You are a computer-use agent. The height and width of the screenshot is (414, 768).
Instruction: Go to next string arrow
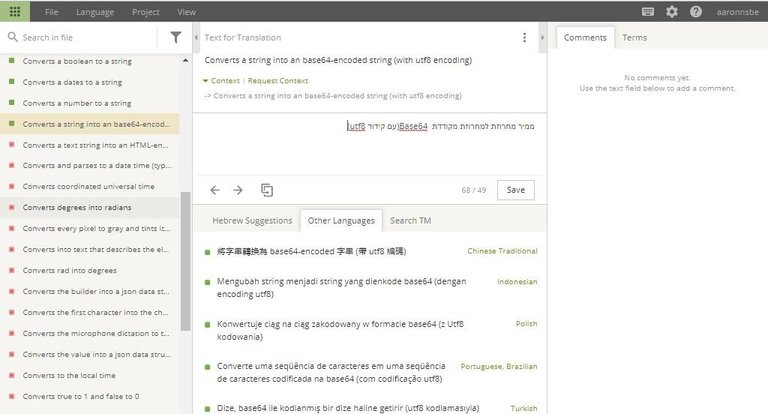point(238,190)
